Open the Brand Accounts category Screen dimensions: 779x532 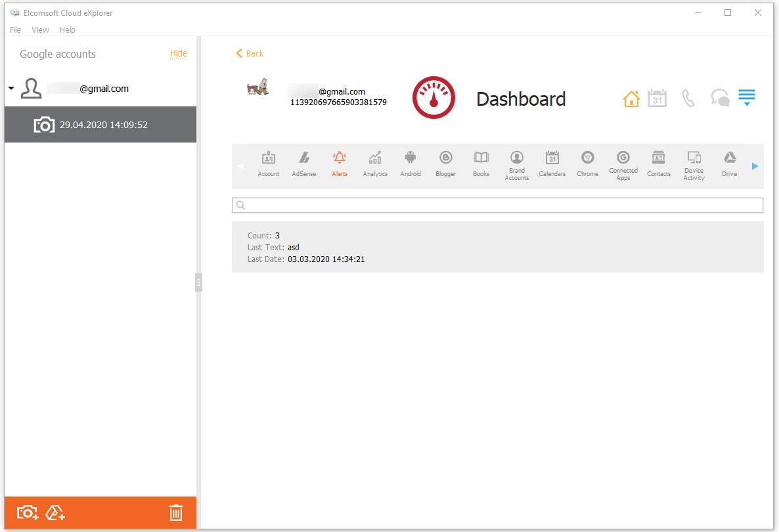(516, 164)
